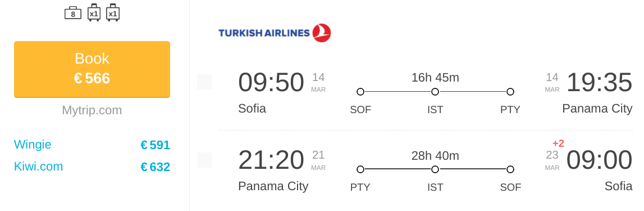Select the € 632 Kiwi.com price
The height and width of the screenshot is (211, 644).
click(156, 167)
